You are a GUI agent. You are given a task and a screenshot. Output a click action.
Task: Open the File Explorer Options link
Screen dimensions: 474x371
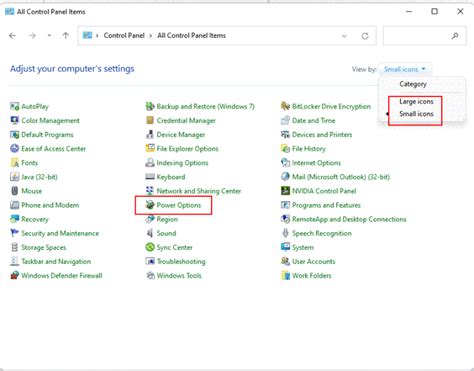click(187, 149)
